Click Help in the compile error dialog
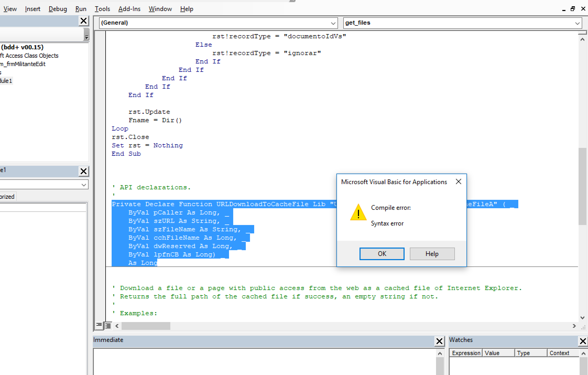 click(432, 254)
